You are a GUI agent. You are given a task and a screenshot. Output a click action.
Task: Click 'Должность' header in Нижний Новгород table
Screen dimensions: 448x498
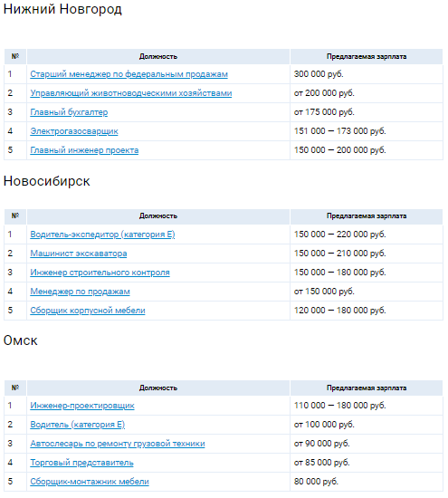coord(158,57)
